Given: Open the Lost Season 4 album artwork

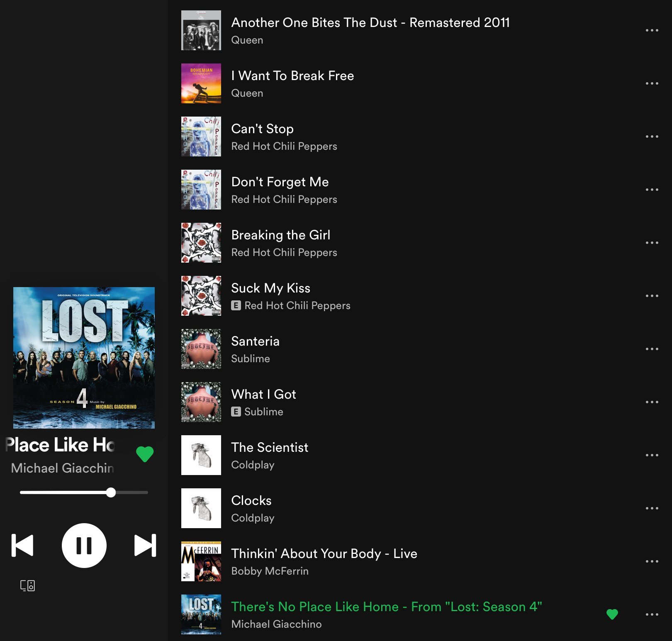Looking at the screenshot, I should click(x=84, y=358).
